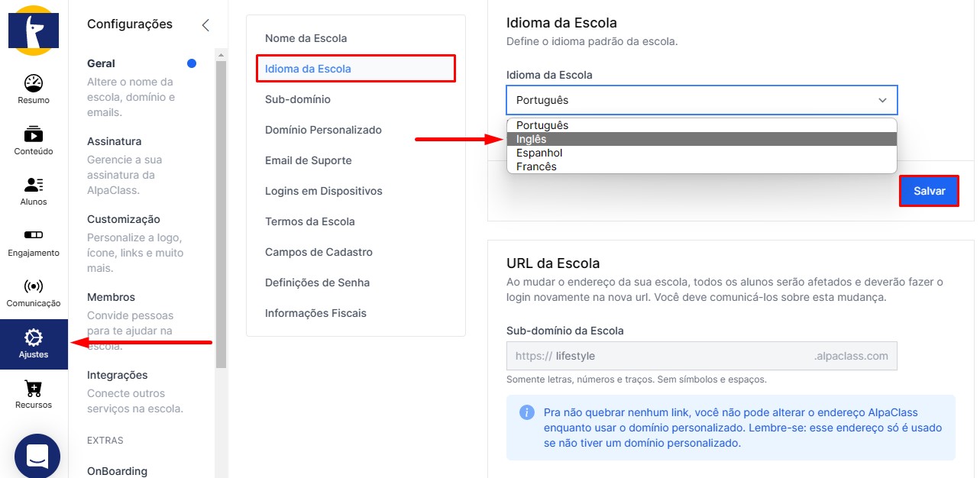Select Espanhol in the language options

(x=701, y=153)
